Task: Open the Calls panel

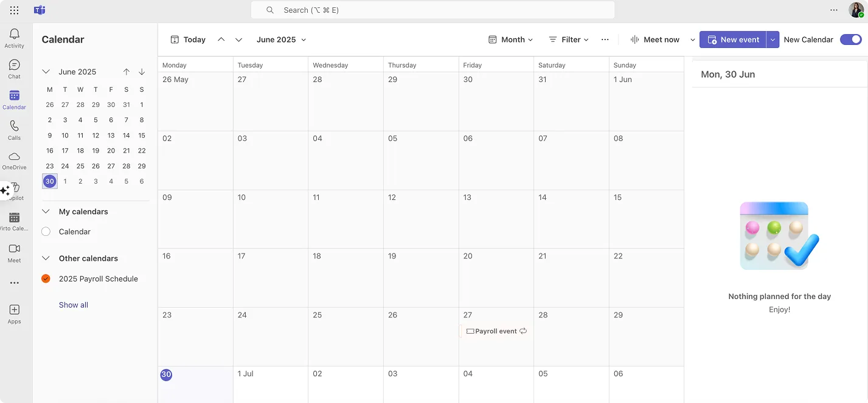Action: pos(14,127)
